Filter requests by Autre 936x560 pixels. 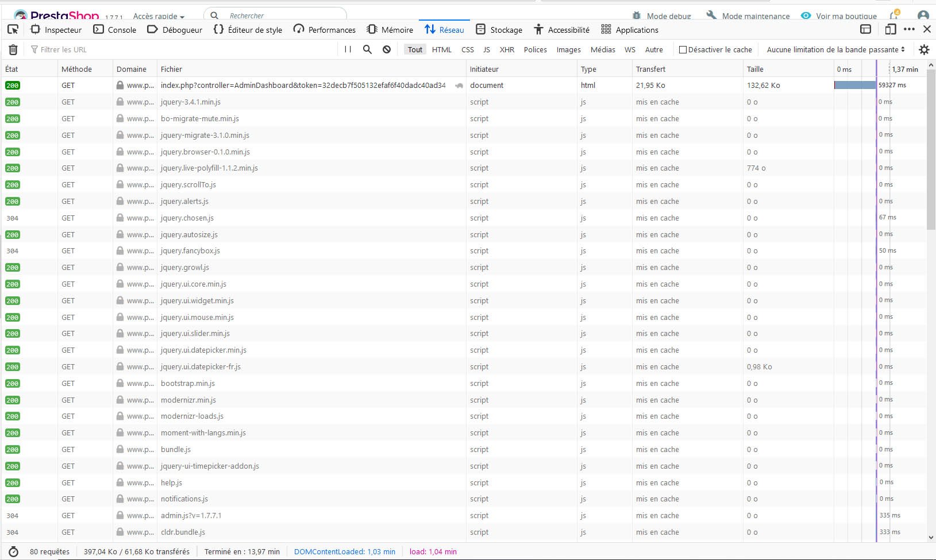click(x=654, y=50)
